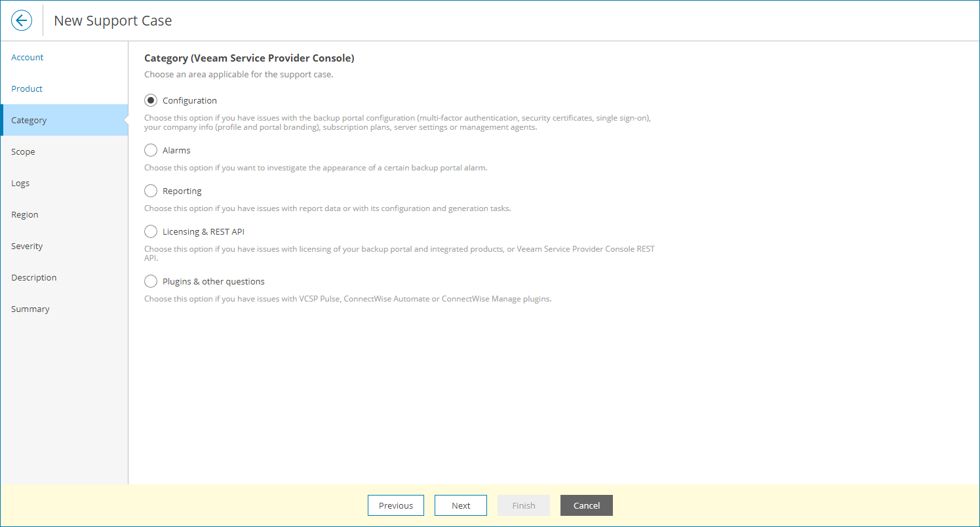Jump to the Scope step
Viewport: 980px width, 527px height.
(64, 151)
